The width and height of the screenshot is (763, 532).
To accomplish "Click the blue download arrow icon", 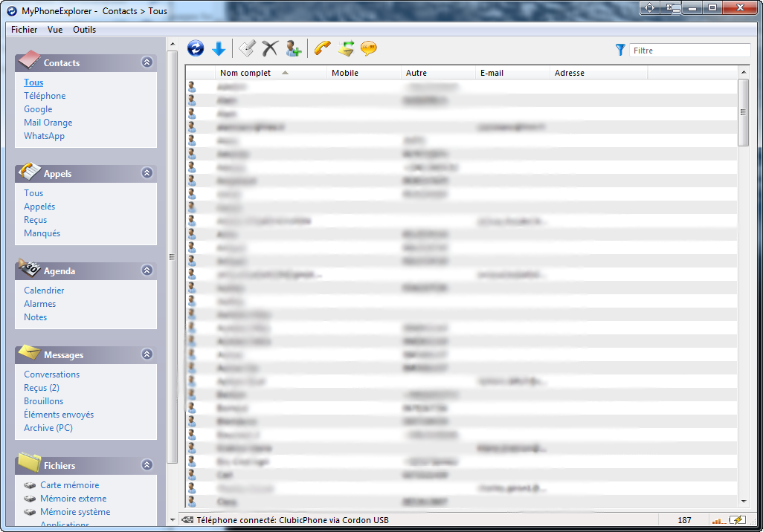I will click(x=219, y=49).
